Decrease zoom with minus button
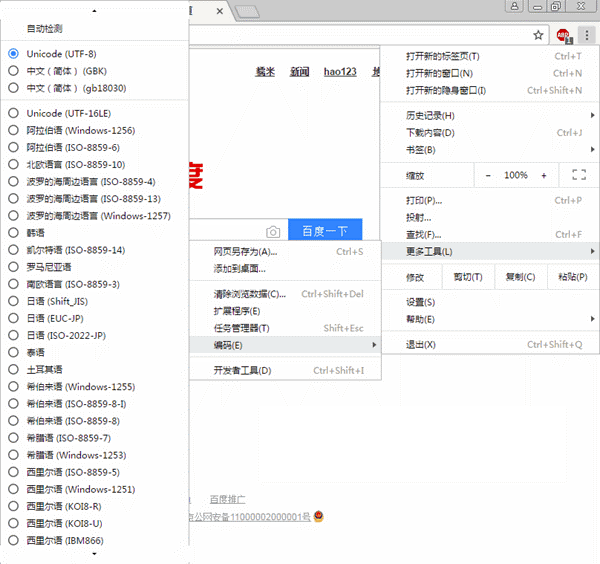The width and height of the screenshot is (600, 564). (x=488, y=176)
